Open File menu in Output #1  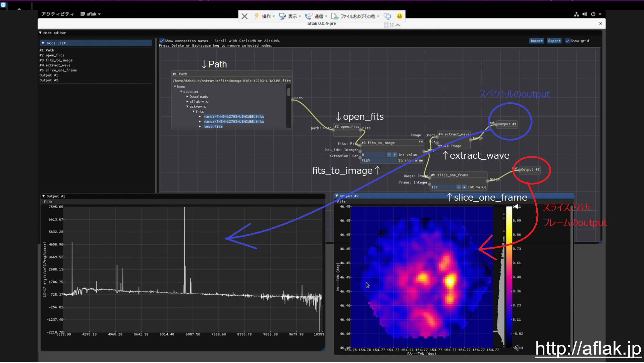tap(48, 202)
